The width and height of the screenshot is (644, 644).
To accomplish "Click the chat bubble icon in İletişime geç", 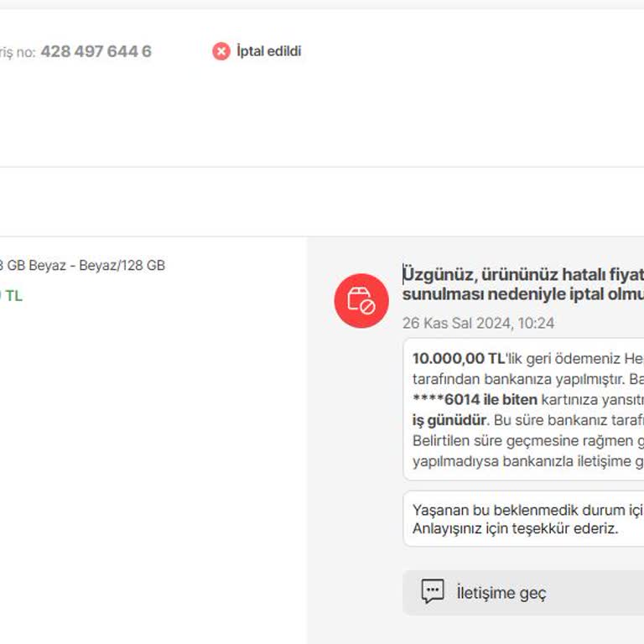I will pos(433,591).
